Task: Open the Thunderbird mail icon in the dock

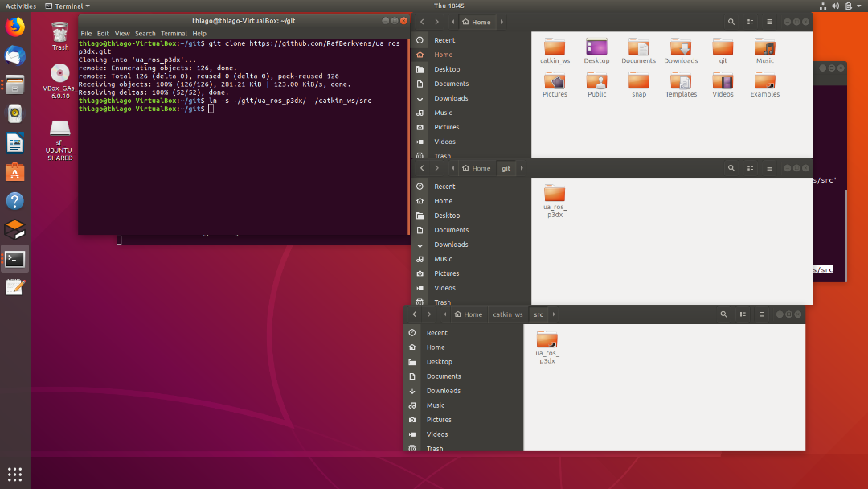Action: (14, 56)
